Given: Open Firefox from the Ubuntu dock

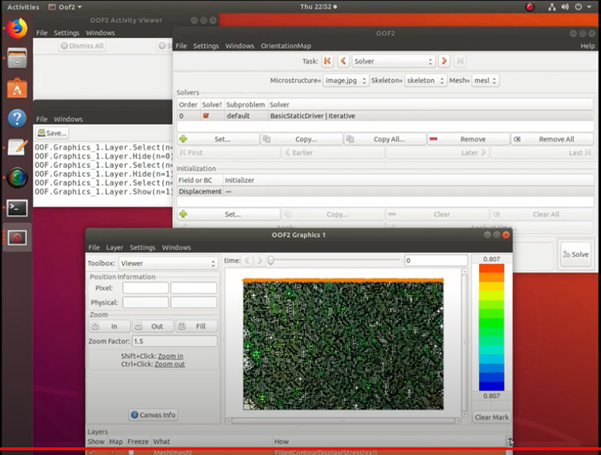Looking at the screenshot, I should (x=16, y=28).
